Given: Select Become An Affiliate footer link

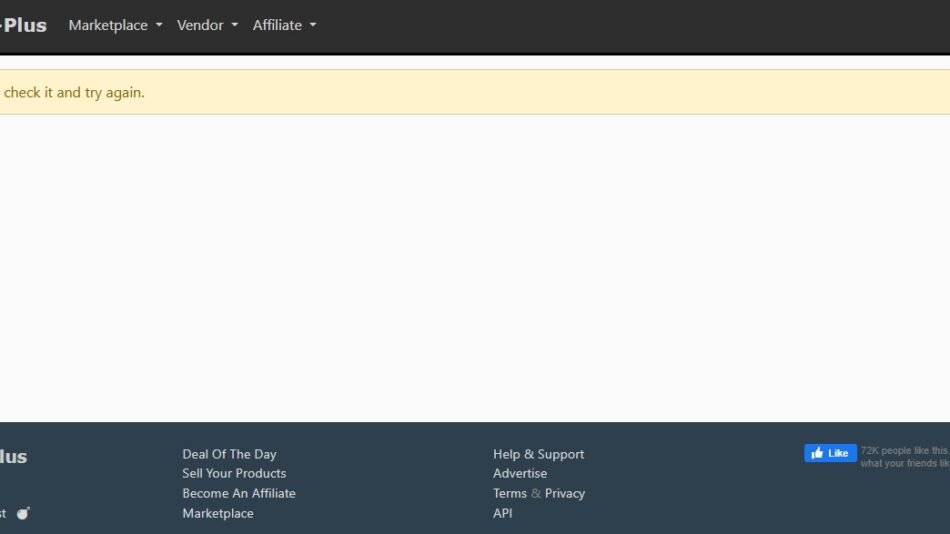Looking at the screenshot, I should click(x=239, y=493).
